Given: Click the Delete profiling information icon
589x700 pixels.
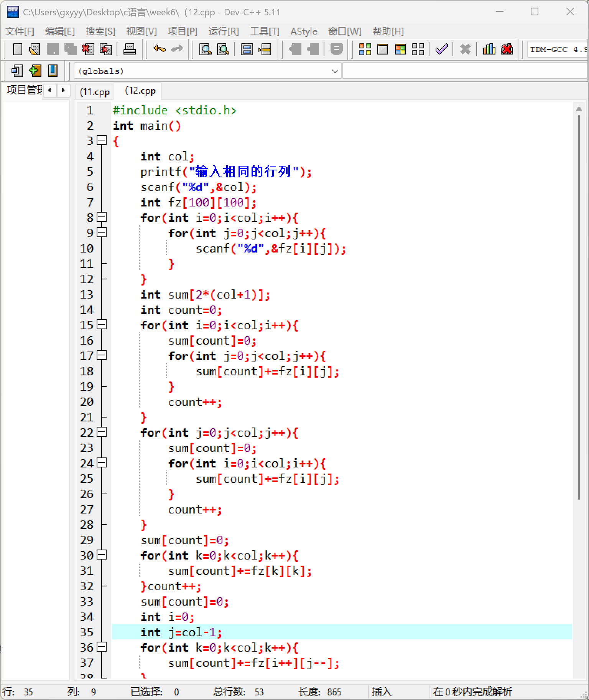Looking at the screenshot, I should click(507, 49).
